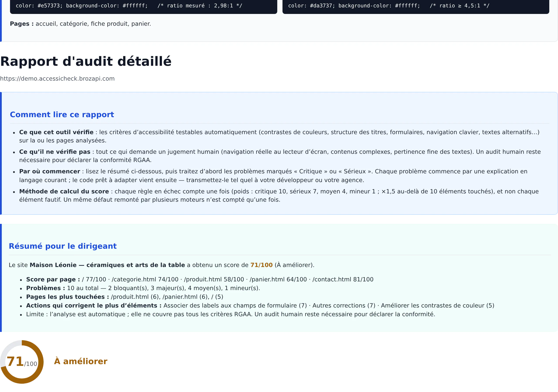Click the 'Ce qu'il ne vérifie pas' bullet label
Viewport: 558px width, 392px height.
[x=55, y=152]
